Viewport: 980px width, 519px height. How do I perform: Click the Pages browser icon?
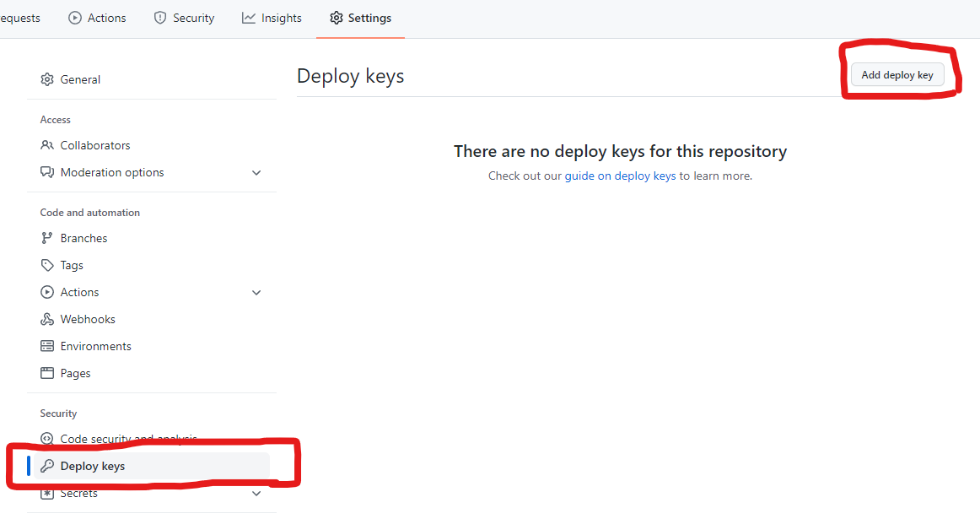[x=47, y=373]
